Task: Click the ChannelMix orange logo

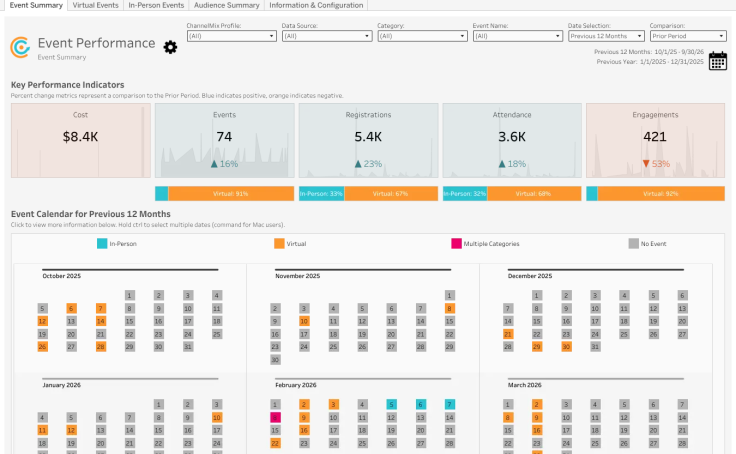Action: pos(20,47)
